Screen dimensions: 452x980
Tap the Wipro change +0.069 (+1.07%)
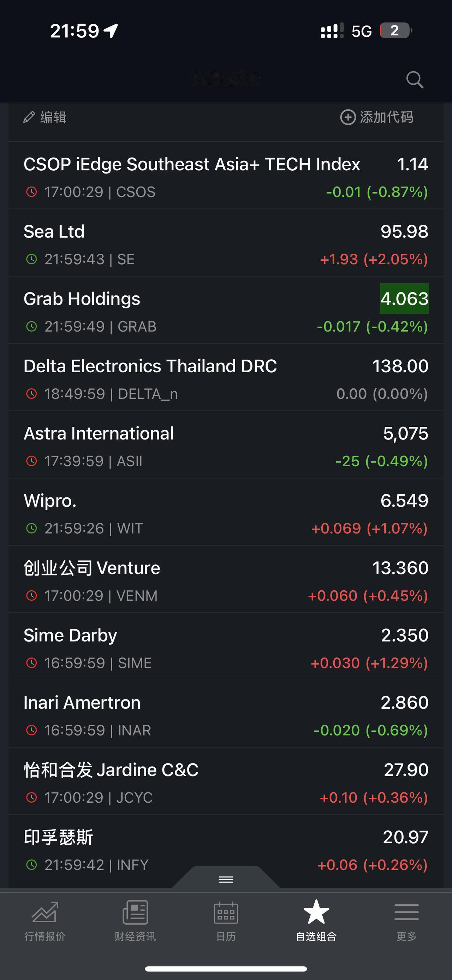(369, 529)
